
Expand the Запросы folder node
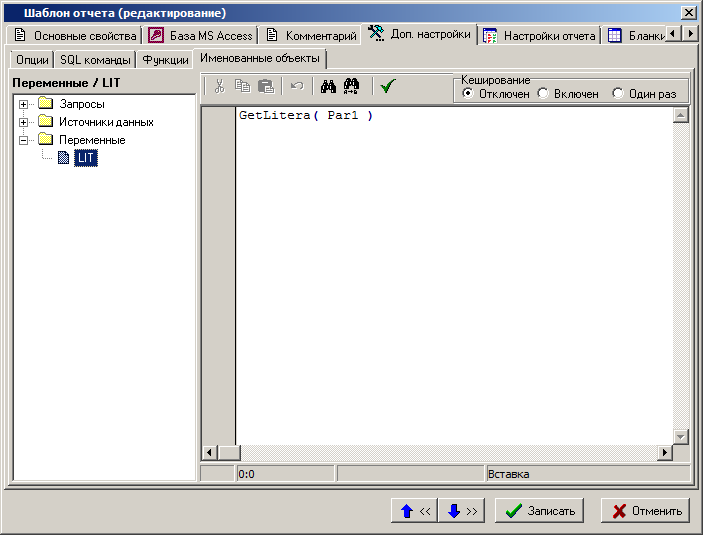click(24, 104)
